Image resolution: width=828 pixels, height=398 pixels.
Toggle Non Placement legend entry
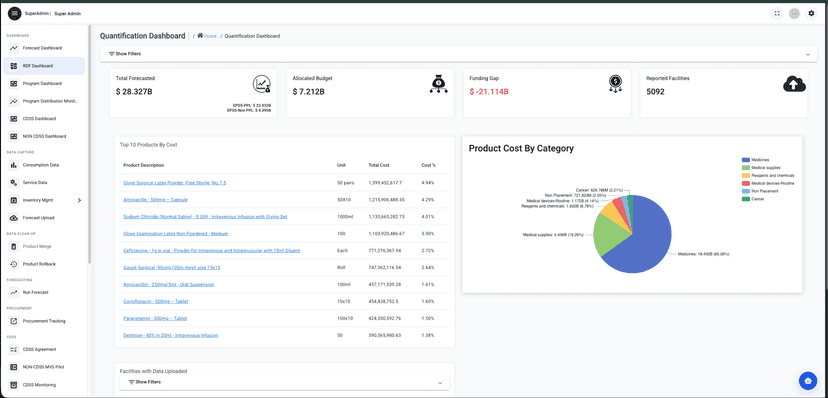(x=759, y=191)
